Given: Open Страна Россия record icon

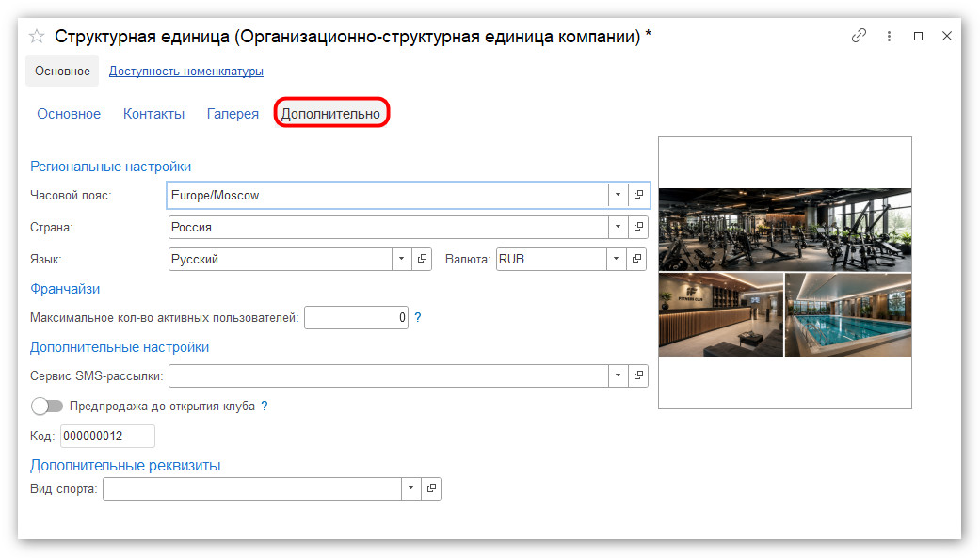Looking at the screenshot, I should [638, 227].
